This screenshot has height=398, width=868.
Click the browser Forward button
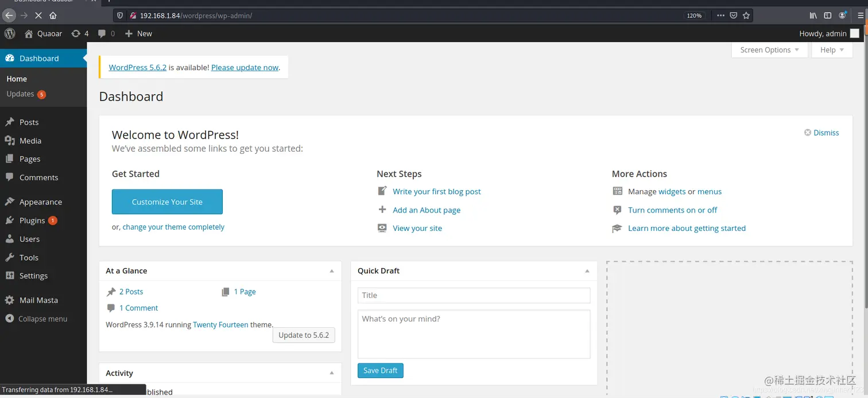click(24, 16)
